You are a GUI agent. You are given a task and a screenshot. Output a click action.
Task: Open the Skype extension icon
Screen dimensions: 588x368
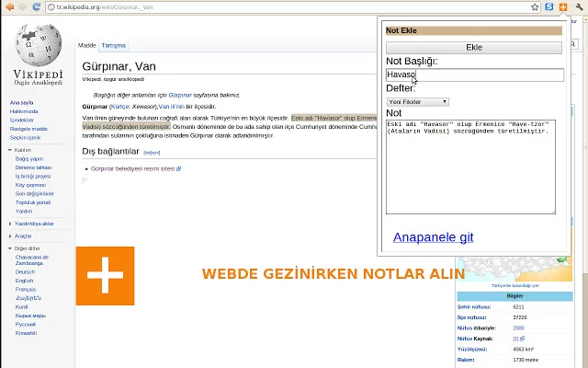549,6
